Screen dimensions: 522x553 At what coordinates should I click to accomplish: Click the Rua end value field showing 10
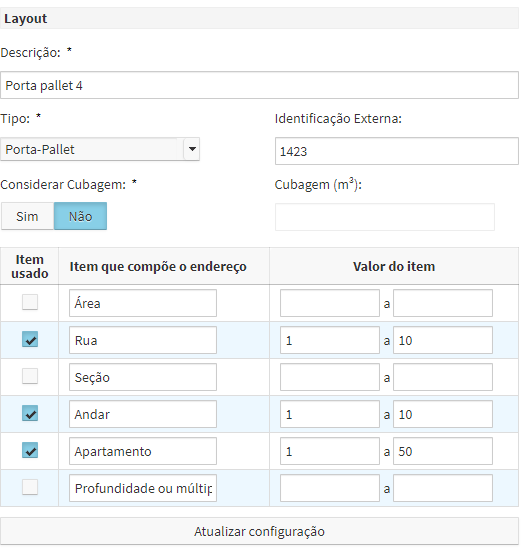tap(443, 340)
